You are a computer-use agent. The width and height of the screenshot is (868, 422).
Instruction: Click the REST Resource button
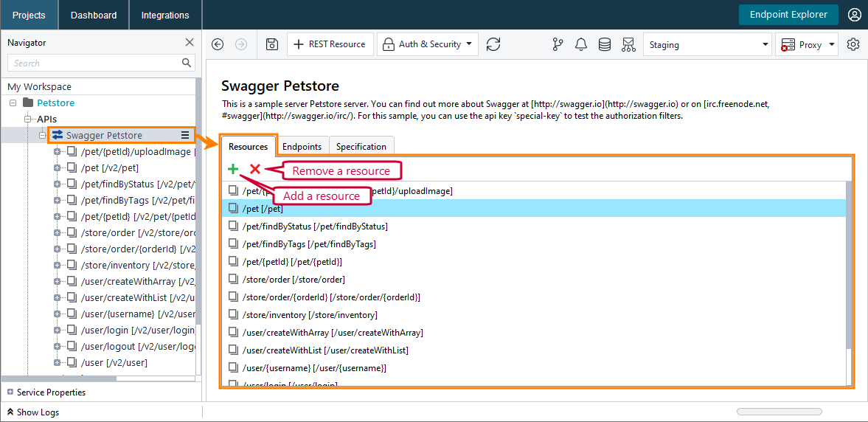pyautogui.click(x=330, y=44)
